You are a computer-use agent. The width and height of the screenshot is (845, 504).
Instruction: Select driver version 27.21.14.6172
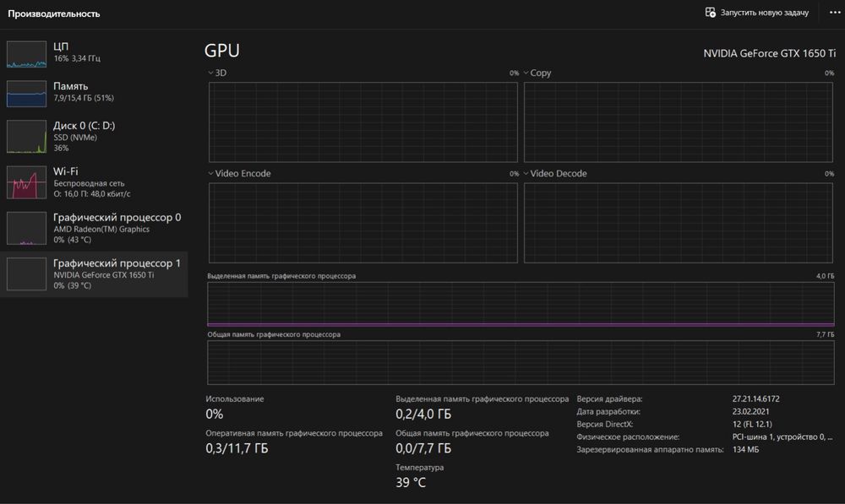[756, 399]
